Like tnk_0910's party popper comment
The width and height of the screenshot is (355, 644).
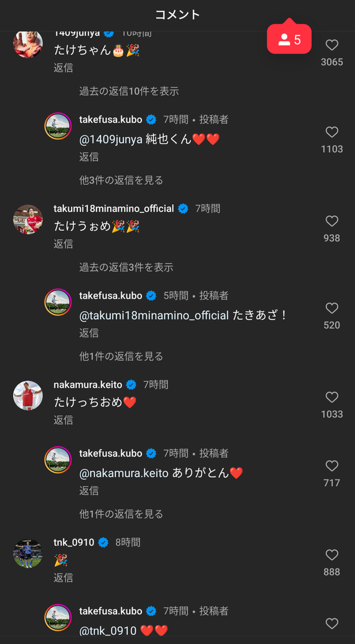[331, 555]
